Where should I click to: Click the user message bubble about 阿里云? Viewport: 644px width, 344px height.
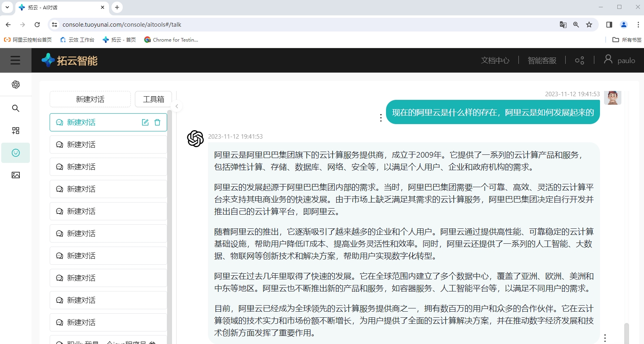[x=493, y=112]
